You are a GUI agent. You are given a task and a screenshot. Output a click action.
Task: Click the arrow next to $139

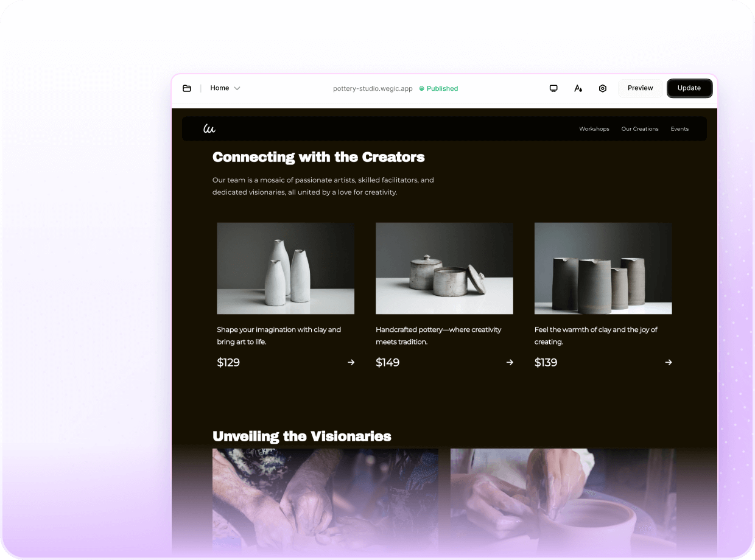tap(669, 362)
